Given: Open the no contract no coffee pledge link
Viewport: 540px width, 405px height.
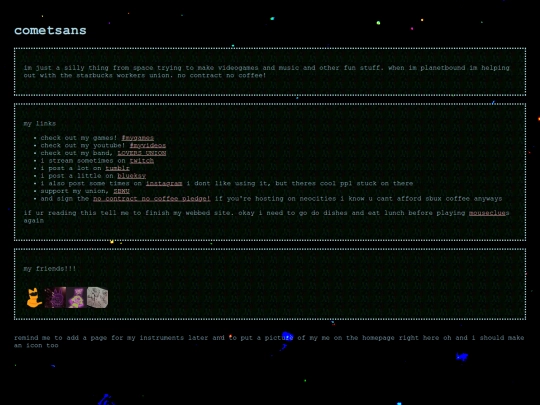Looking at the screenshot, I should click(152, 198).
